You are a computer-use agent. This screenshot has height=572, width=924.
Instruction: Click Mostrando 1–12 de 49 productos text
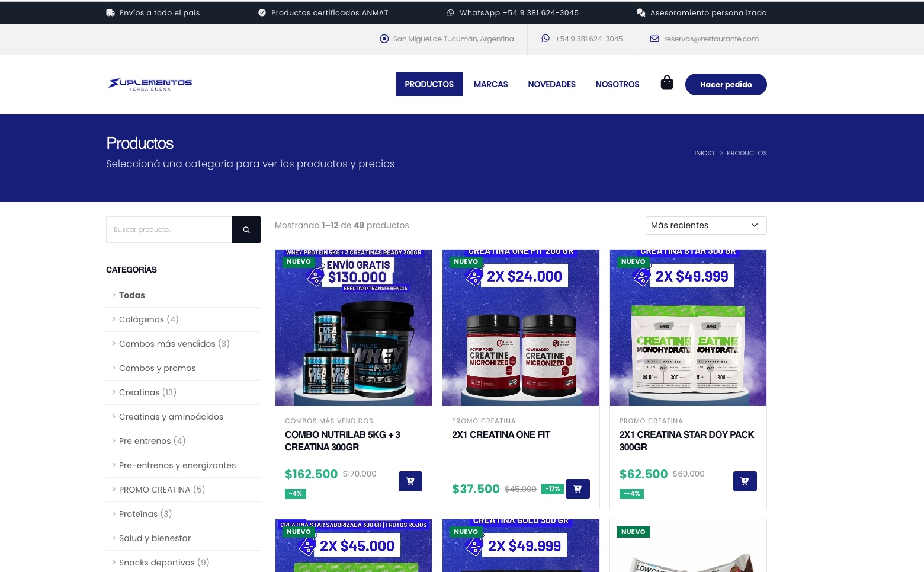coord(342,225)
